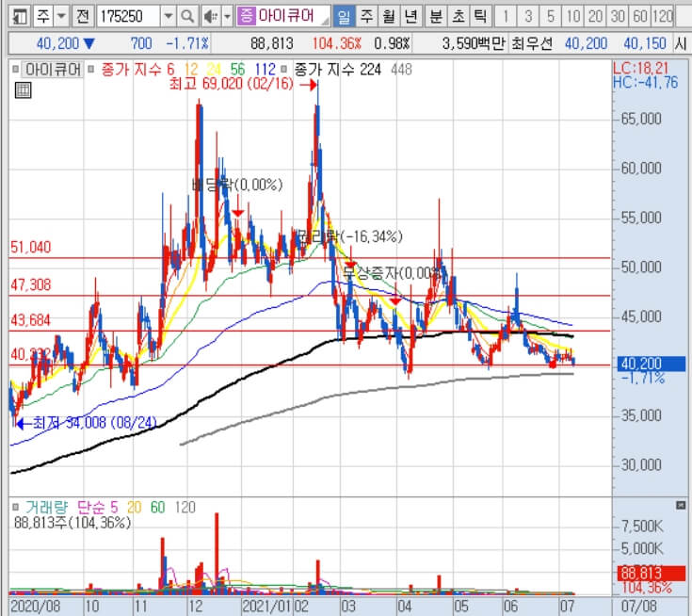Viewport: 692px width, 616px height.
Task: Click the 3,590백만 trading value
Action: [473, 43]
